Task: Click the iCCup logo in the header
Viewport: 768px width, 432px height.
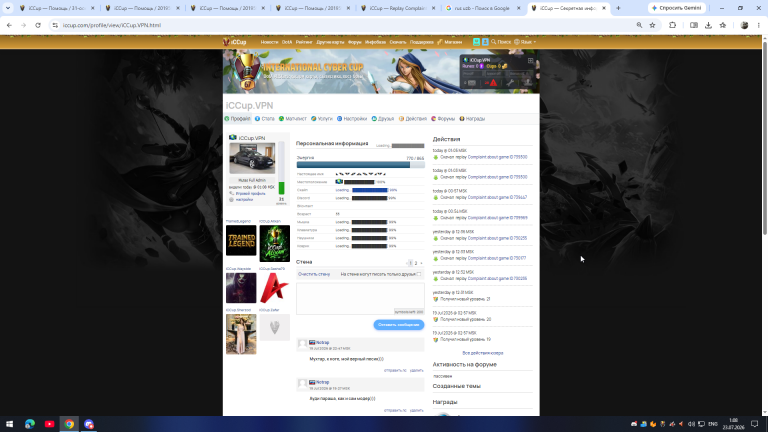Action: 235,42
